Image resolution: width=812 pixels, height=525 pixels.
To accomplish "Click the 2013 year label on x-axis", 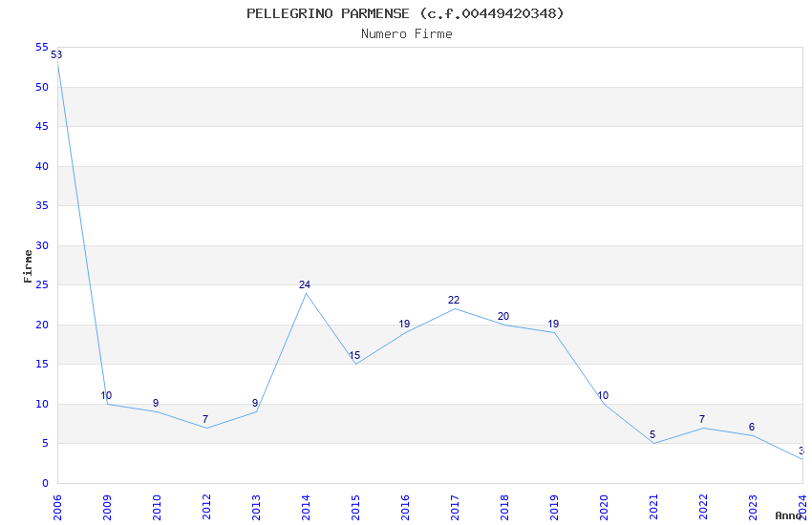I will [x=256, y=504].
